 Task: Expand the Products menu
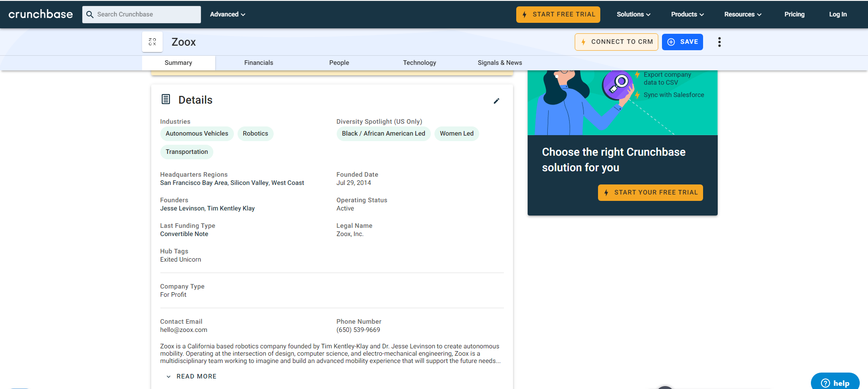[x=687, y=15]
